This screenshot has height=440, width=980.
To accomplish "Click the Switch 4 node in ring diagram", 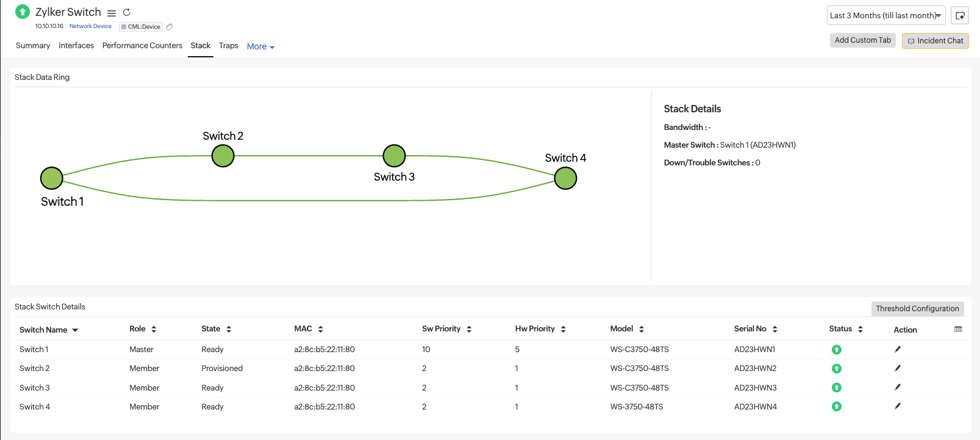I will coord(565,178).
